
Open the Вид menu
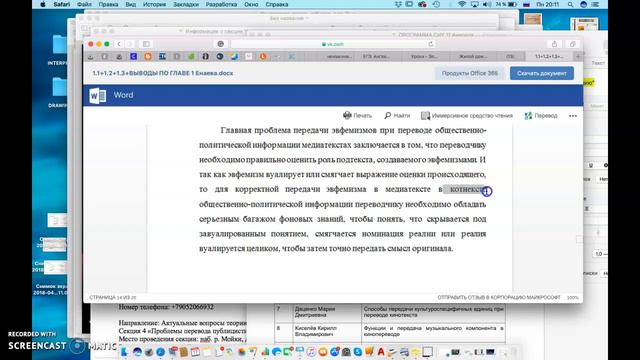pos(131,4)
